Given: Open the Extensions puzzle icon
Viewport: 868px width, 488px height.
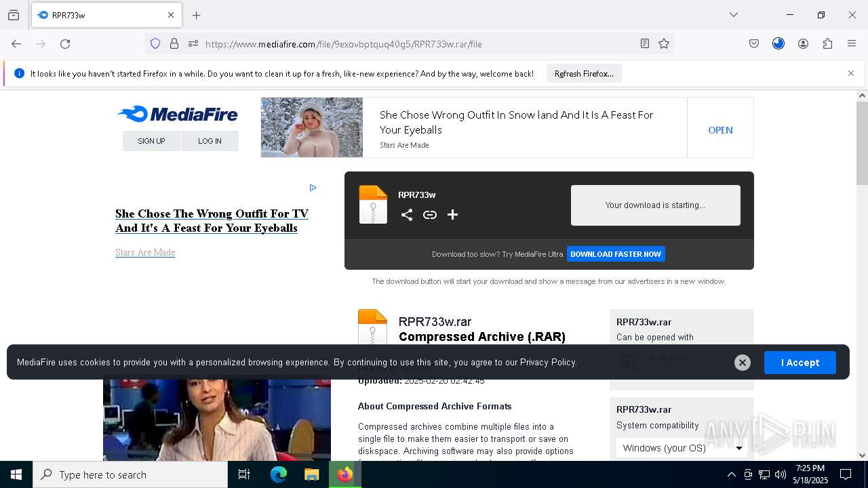Looking at the screenshot, I should (827, 43).
